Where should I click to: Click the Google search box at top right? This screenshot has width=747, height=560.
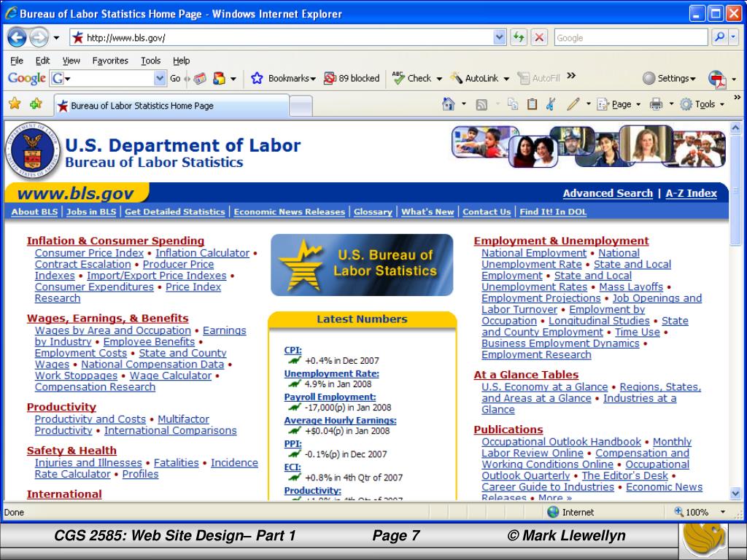point(631,38)
